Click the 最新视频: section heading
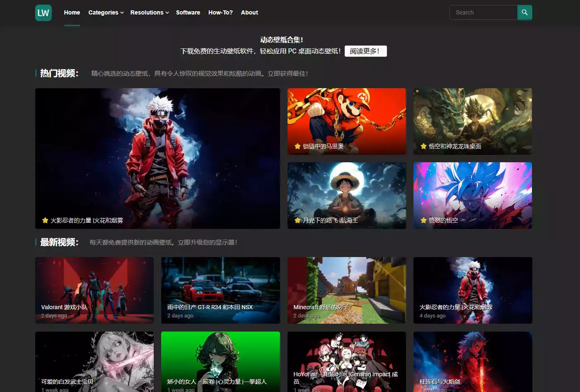 point(59,242)
